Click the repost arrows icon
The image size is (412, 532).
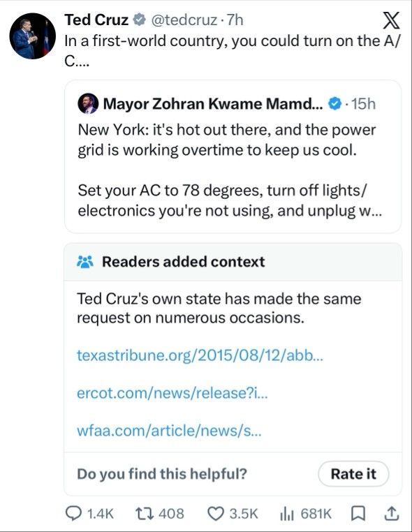144,513
